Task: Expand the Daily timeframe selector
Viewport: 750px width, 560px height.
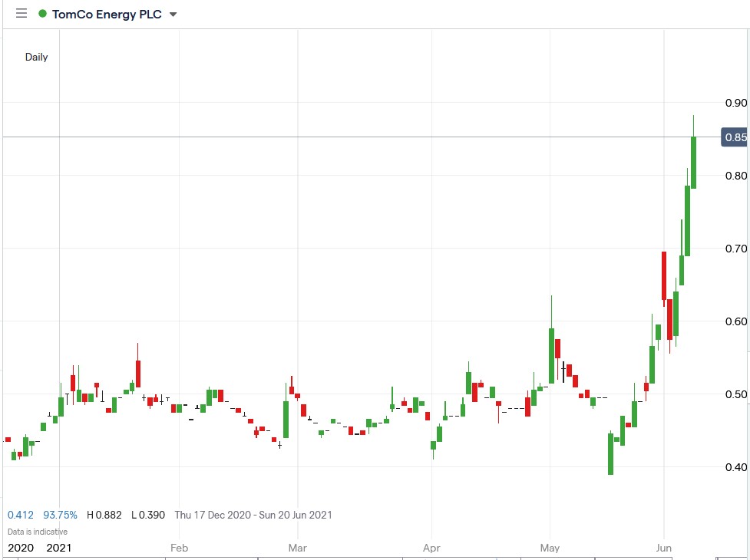Action: click(x=35, y=57)
